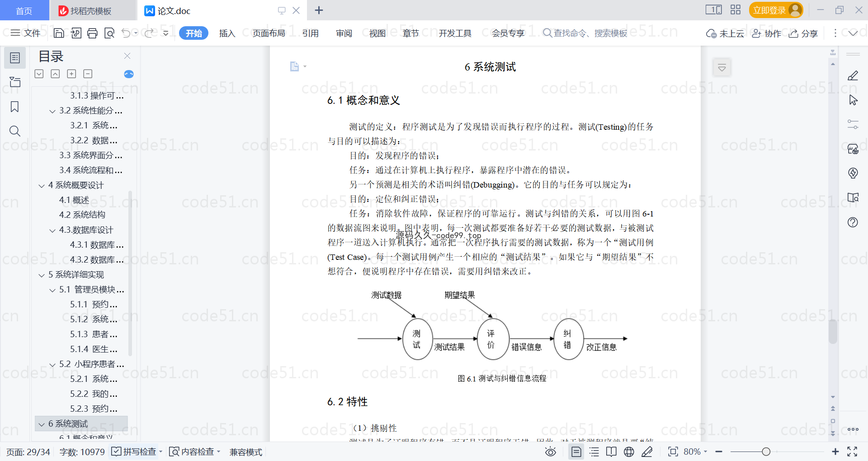Image resolution: width=868 pixels, height=461 pixels.
Task: Undo the last action
Action: [x=126, y=33]
